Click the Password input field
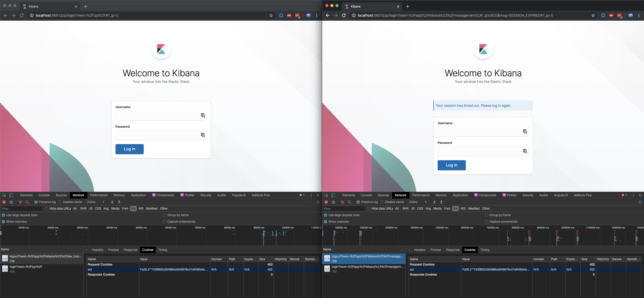Viewport: 644px width, 298px height. pos(161,135)
